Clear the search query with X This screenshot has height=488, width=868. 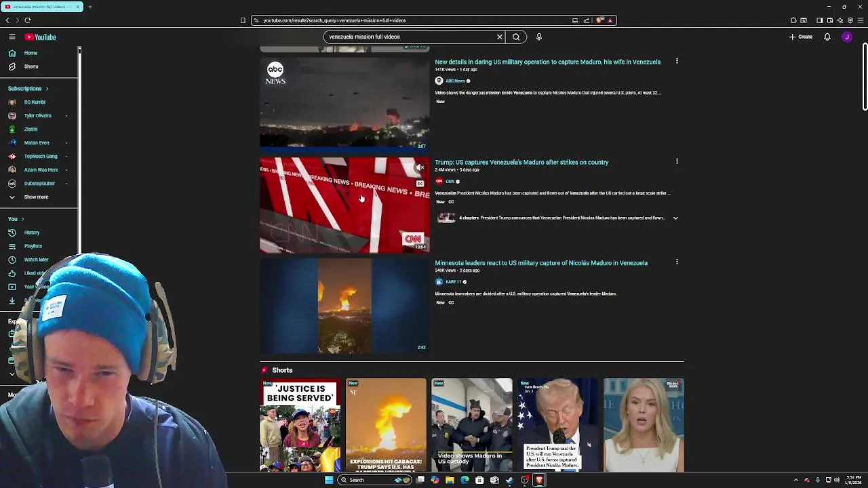[x=500, y=37]
